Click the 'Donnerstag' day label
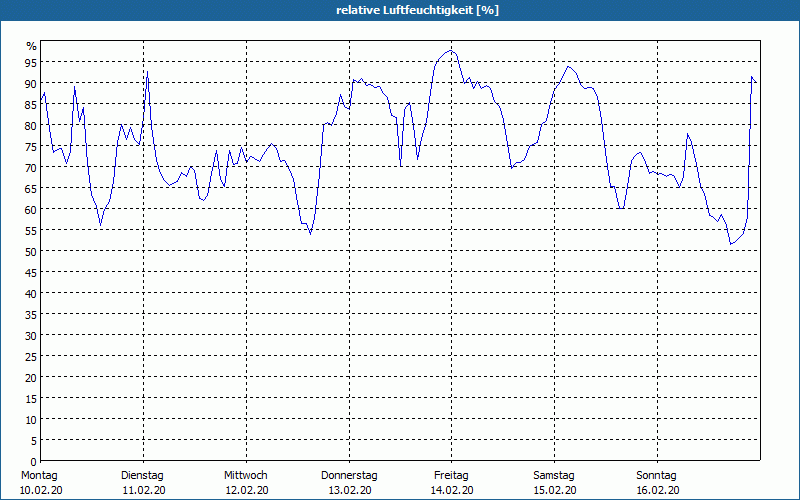The image size is (800, 500). pyautogui.click(x=349, y=475)
